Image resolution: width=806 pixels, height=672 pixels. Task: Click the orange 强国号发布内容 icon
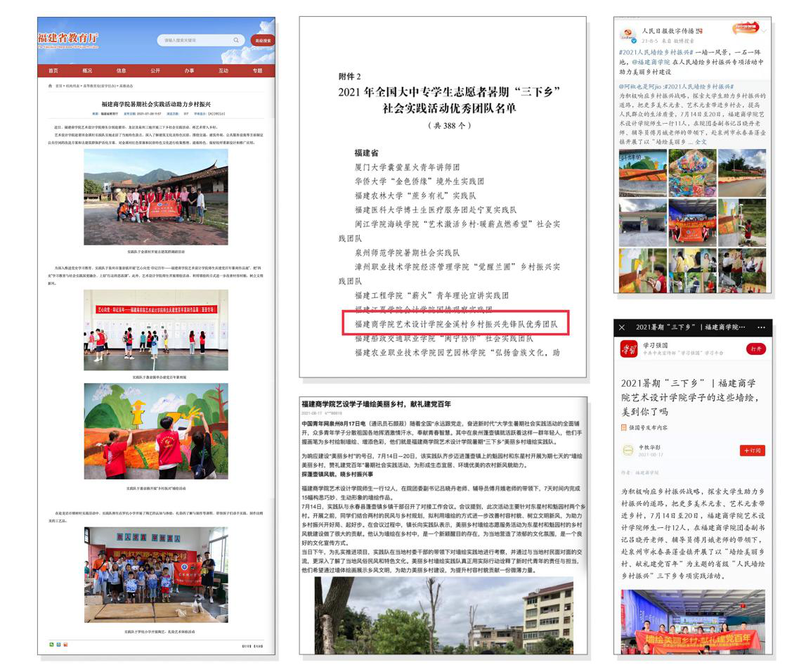pyautogui.click(x=623, y=427)
